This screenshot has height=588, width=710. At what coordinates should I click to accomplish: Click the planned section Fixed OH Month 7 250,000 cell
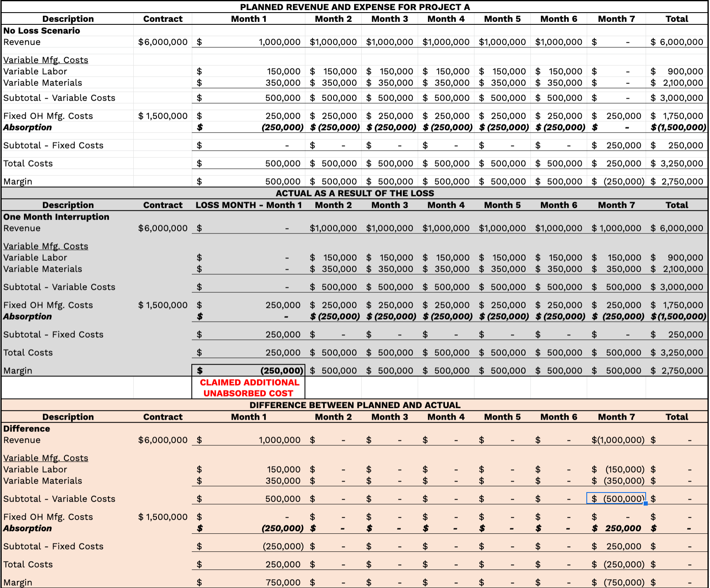[616, 116]
